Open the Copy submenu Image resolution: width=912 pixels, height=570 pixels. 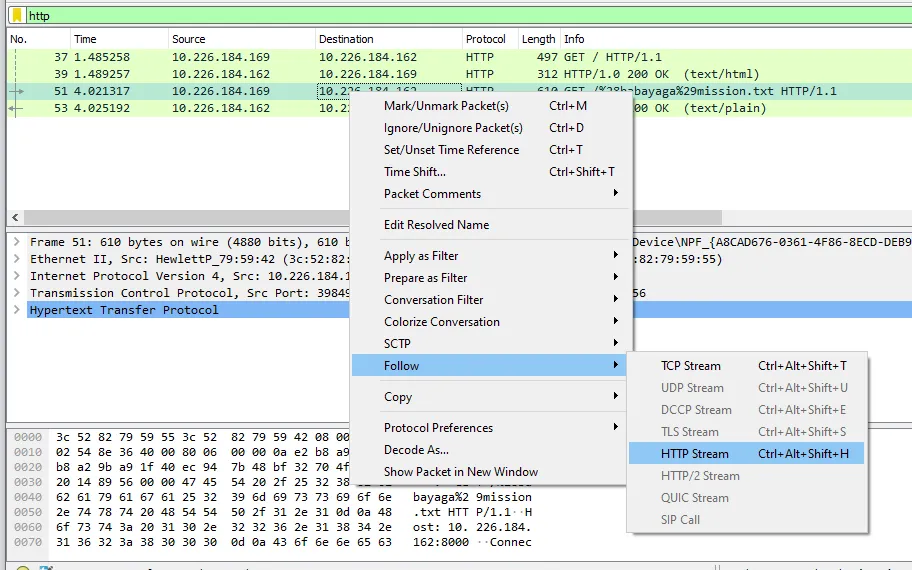coord(490,397)
